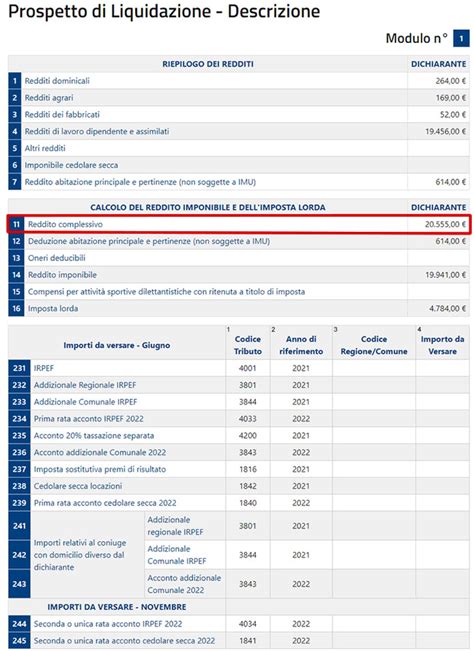Click the IRPEF row 231 Importo da Versare cell
The width and height of the screenshot is (474, 651).
coord(442,368)
